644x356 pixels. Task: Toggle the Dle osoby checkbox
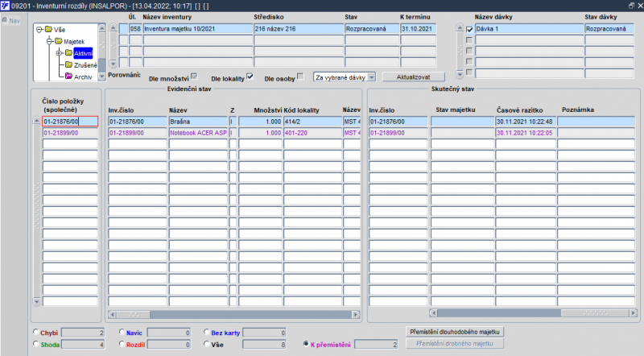[x=300, y=76]
